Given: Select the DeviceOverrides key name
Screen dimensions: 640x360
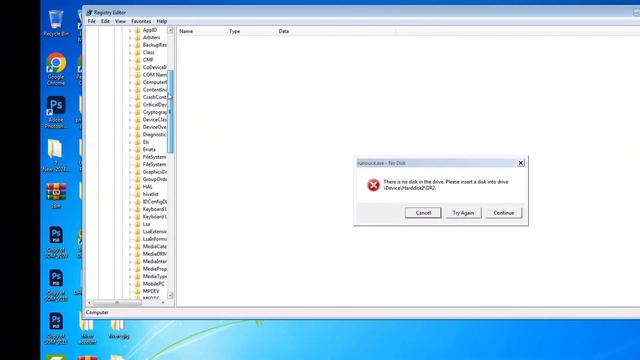Looking at the screenshot, I should 155,127.
